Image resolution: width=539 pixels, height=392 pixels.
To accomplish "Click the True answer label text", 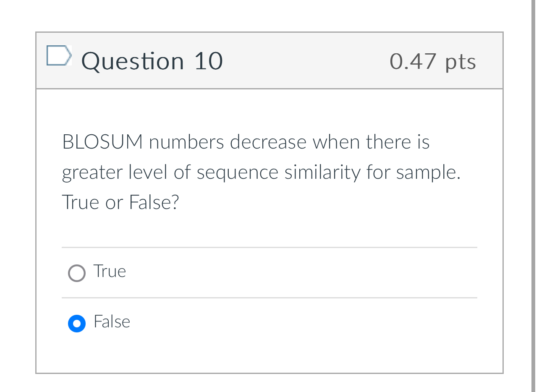I will point(109,272).
